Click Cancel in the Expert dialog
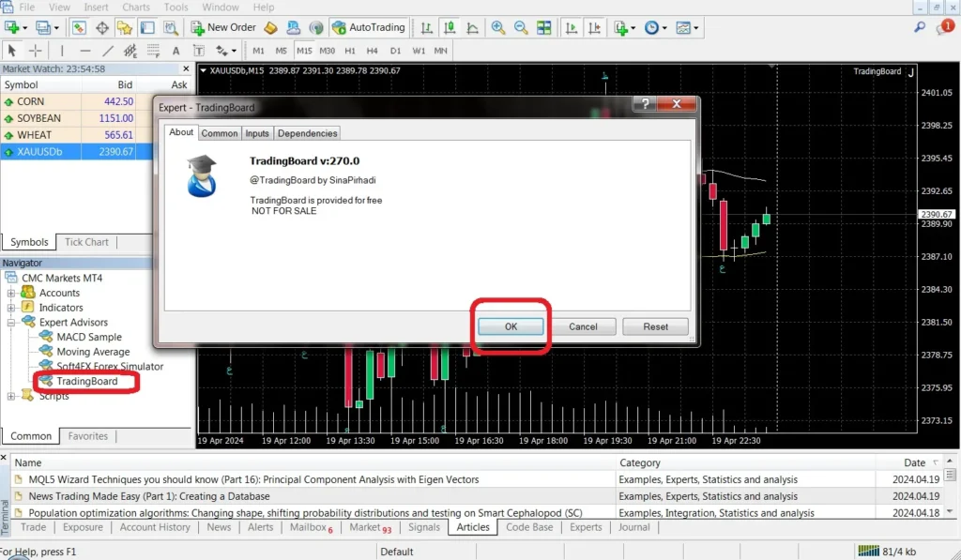 click(583, 326)
